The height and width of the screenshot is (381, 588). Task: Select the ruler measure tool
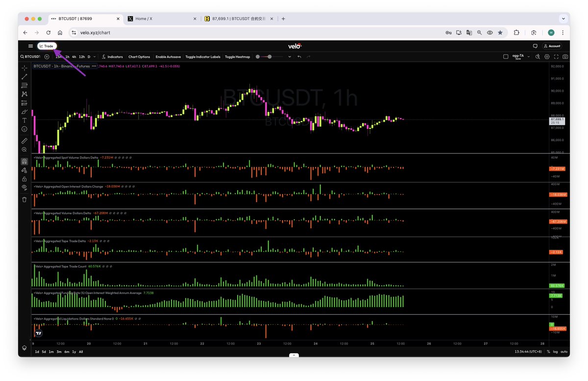(x=24, y=141)
